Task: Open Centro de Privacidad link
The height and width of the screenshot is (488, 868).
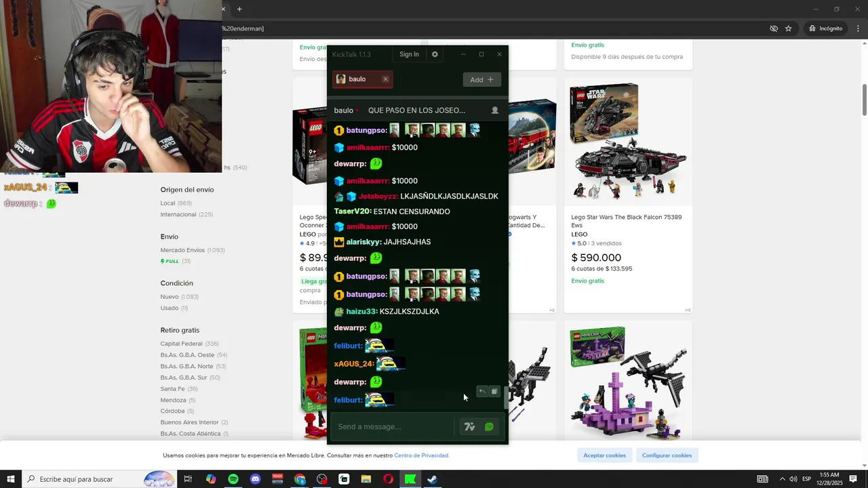Action: (x=422, y=455)
